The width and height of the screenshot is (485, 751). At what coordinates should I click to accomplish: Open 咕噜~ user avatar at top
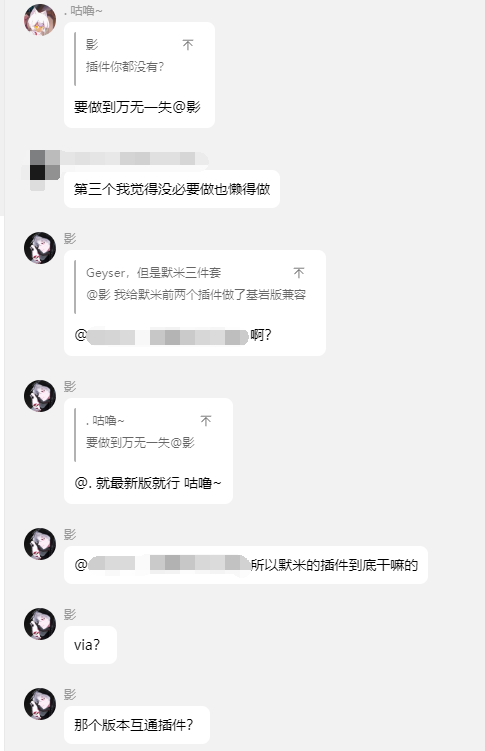coord(40,20)
